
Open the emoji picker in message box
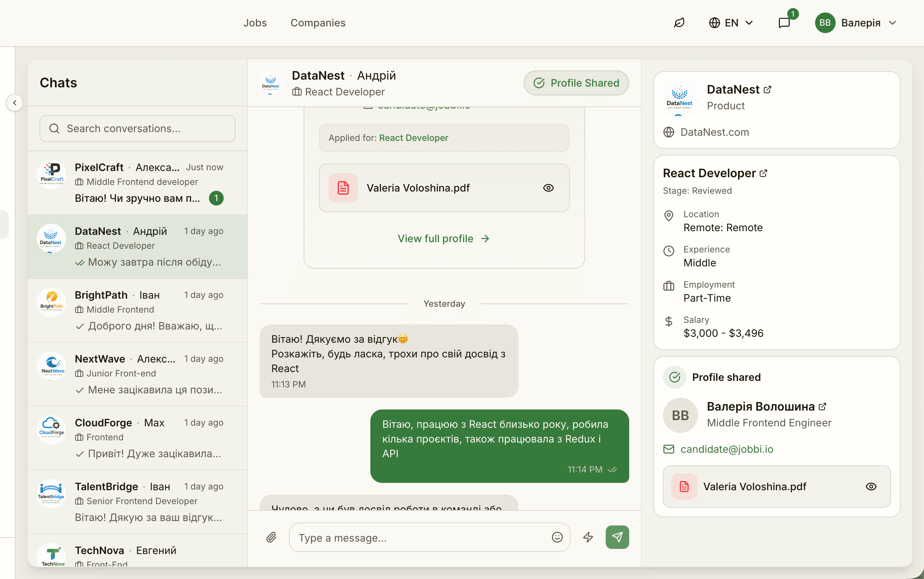click(x=557, y=537)
